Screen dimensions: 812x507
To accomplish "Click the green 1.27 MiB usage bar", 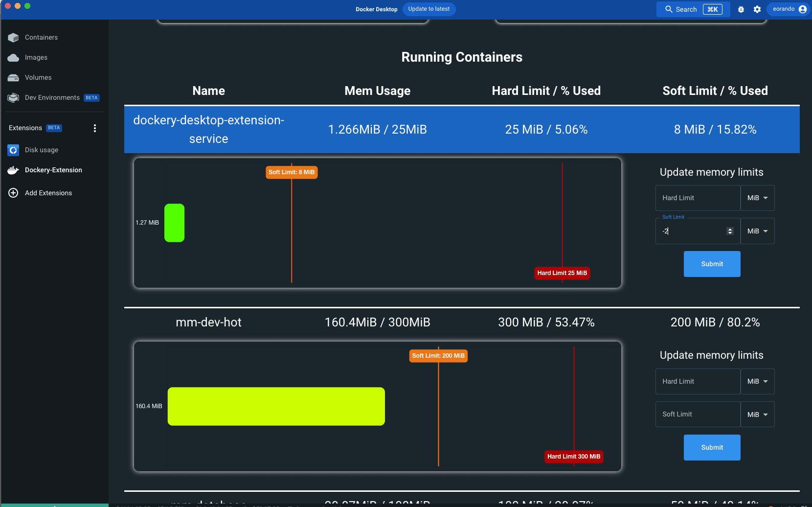I will [x=174, y=223].
